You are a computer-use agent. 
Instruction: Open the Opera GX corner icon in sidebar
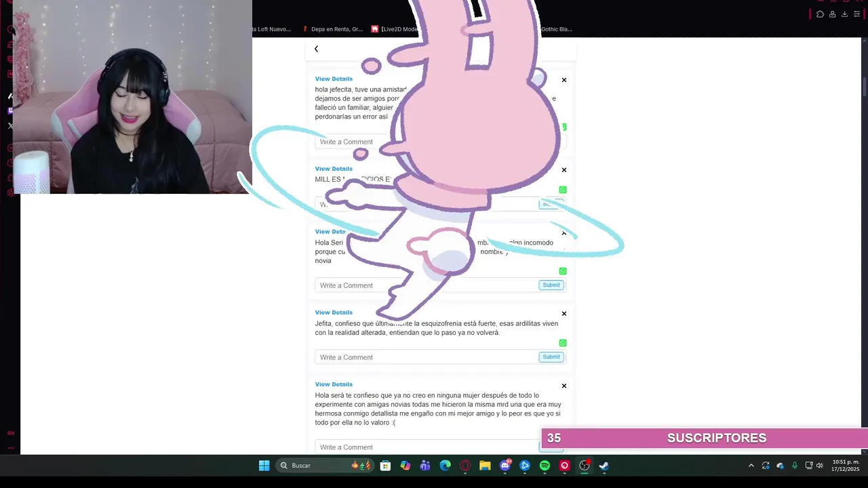point(11,432)
